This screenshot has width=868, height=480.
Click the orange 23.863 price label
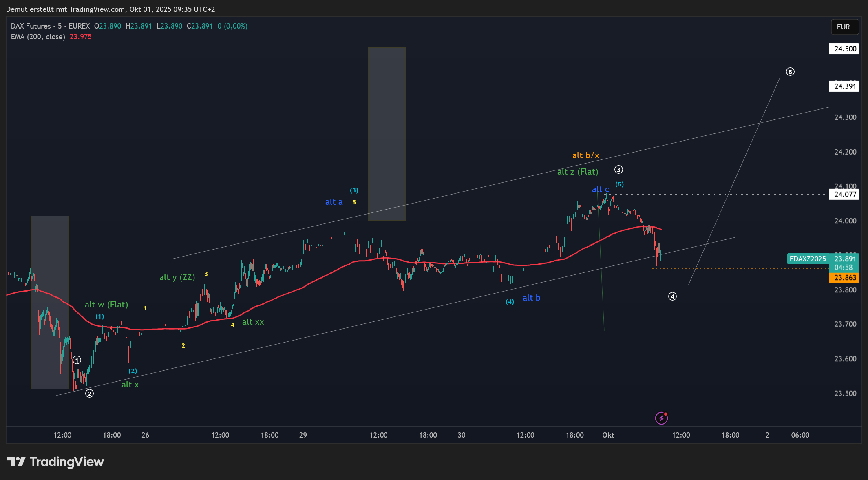click(x=845, y=278)
